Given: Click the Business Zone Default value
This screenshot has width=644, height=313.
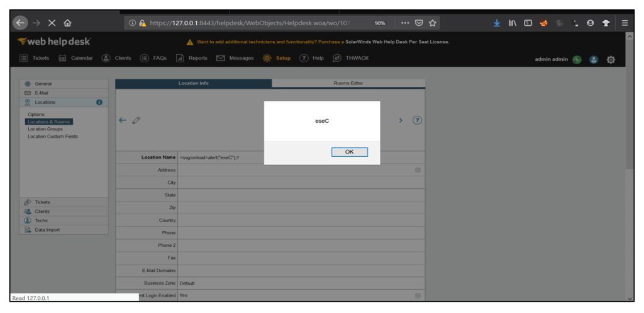Looking at the screenshot, I should click(187, 283).
